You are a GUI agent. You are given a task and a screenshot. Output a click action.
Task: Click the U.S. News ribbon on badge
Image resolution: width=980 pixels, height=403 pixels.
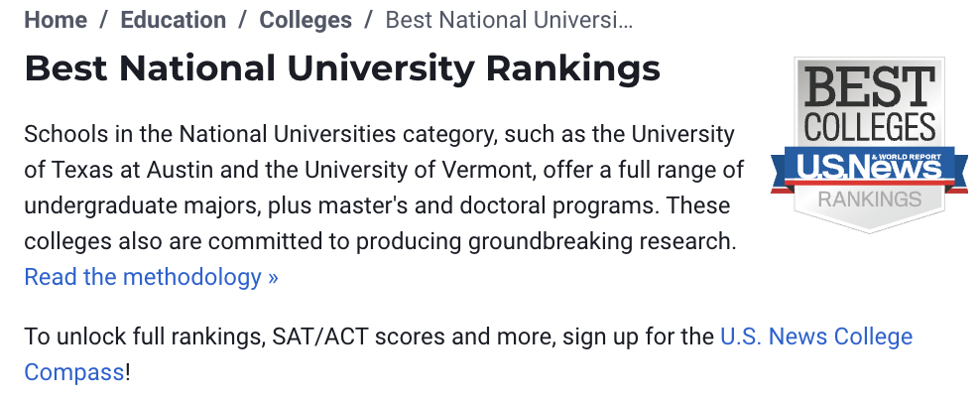coord(869,169)
